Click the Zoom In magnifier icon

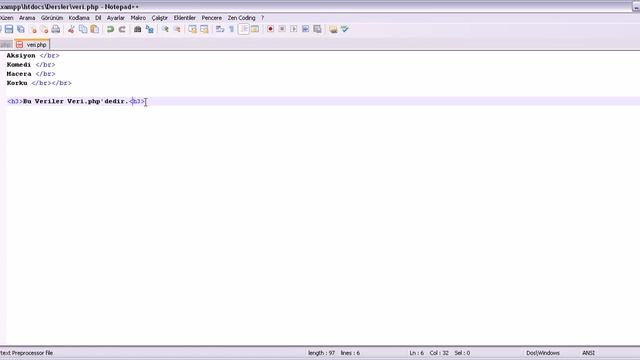point(165,29)
